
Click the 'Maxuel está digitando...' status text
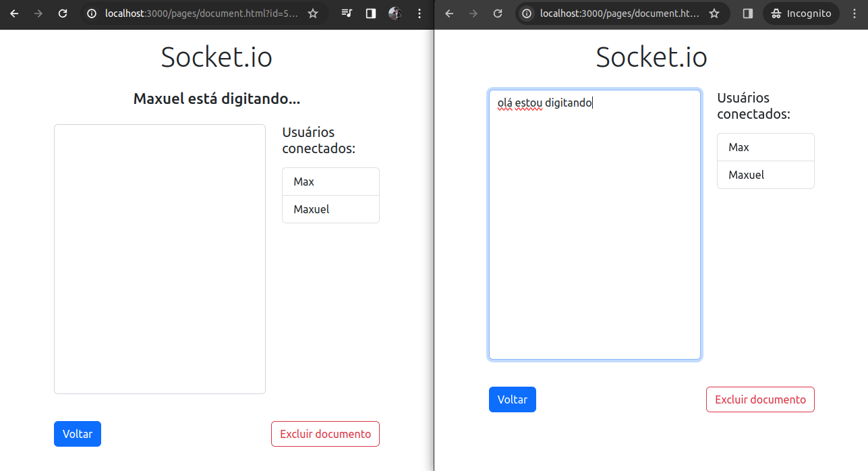pos(216,99)
